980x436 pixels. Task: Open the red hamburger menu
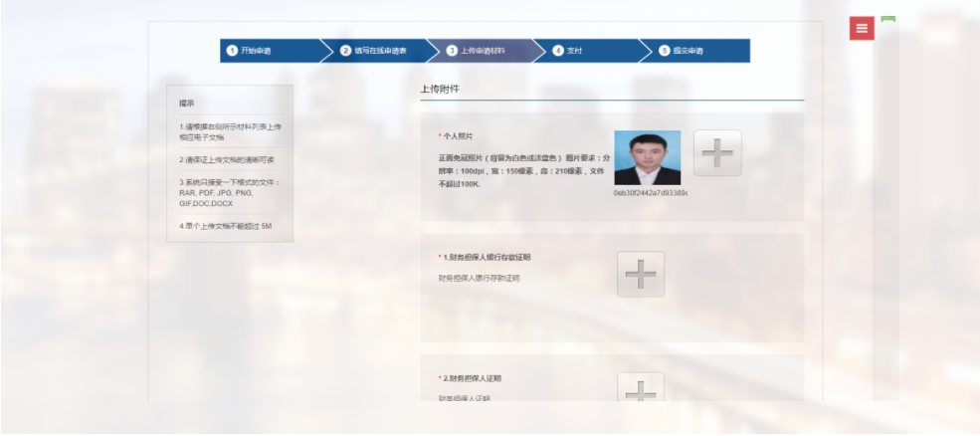pyautogui.click(x=862, y=29)
